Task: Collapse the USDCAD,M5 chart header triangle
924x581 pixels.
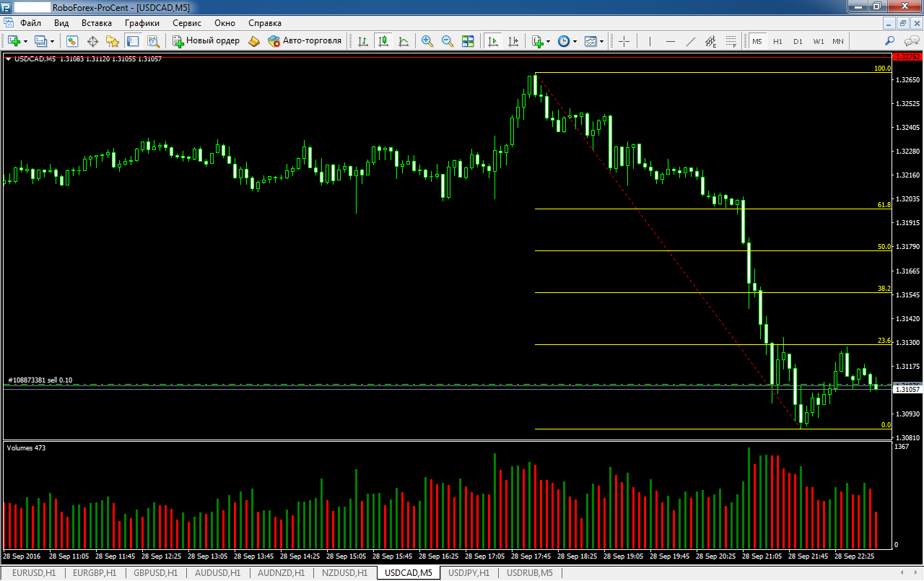Action: coord(9,59)
